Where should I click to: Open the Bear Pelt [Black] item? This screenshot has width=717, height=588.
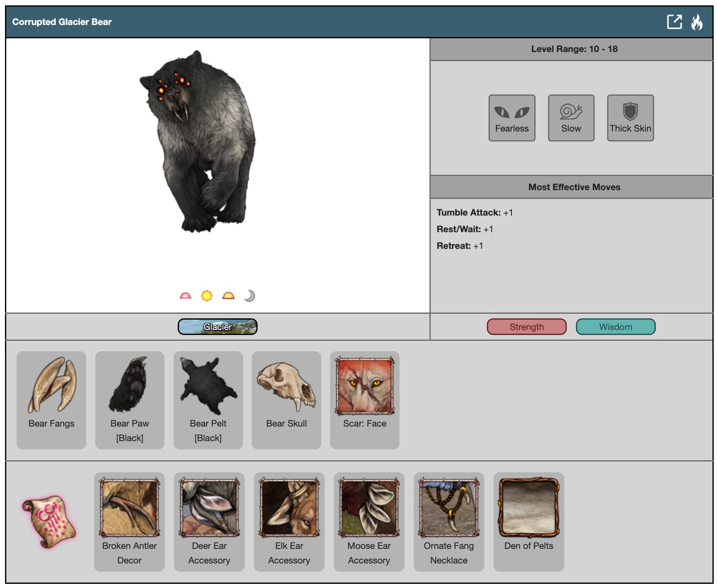(x=208, y=399)
